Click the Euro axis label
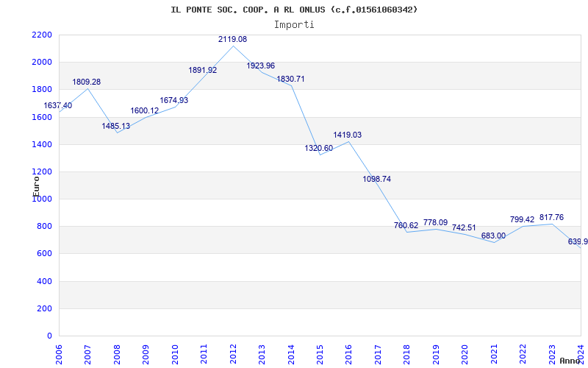 point(36,187)
